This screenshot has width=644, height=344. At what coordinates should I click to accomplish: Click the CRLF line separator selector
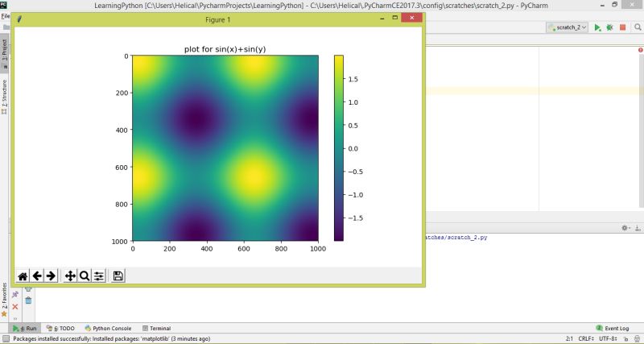587,339
